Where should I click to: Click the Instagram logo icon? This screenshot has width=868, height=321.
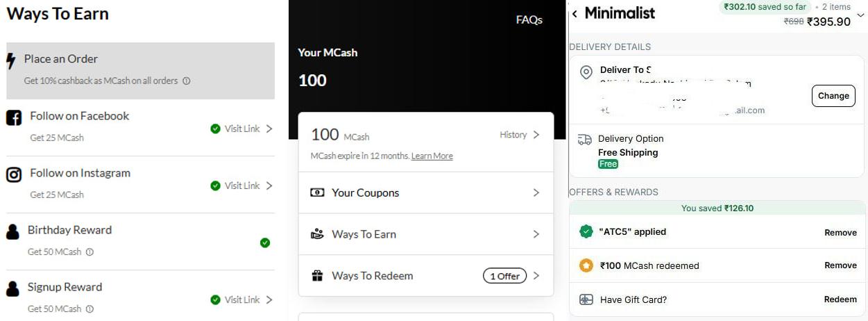click(14, 175)
